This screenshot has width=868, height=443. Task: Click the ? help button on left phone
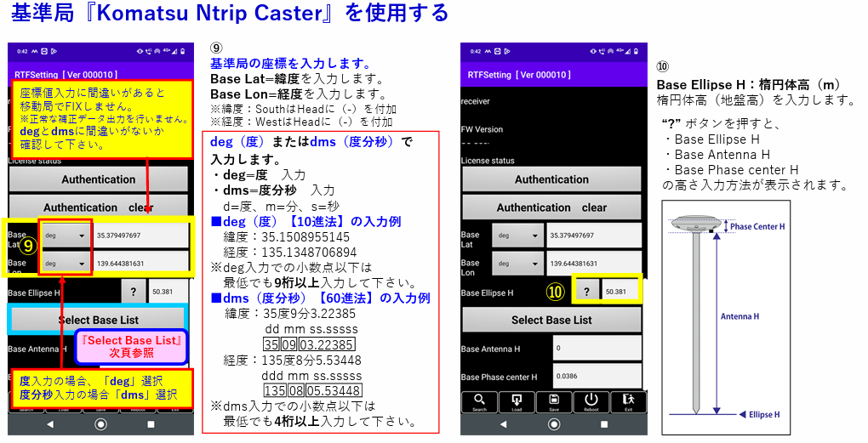tap(134, 292)
